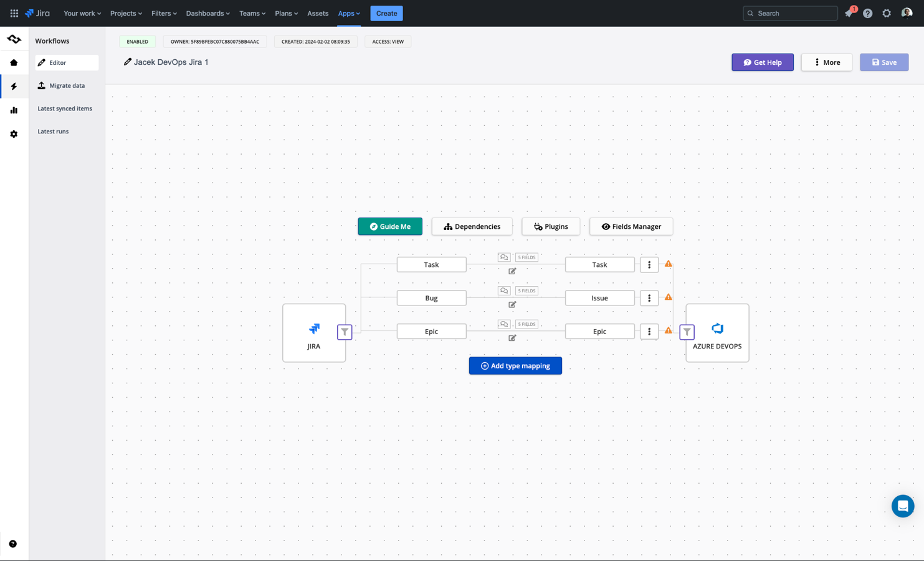Click the Get Help button
This screenshot has width=924, height=561.
[x=763, y=62]
